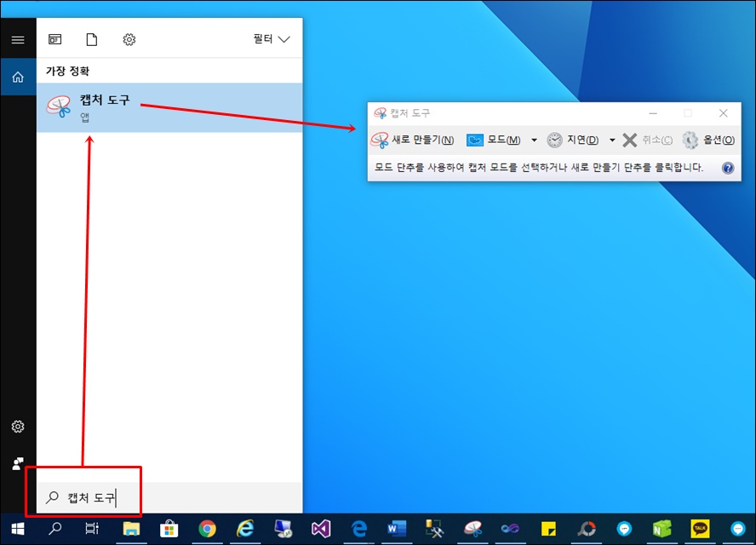Expand the arrow next to 모드(M)

[x=534, y=140]
